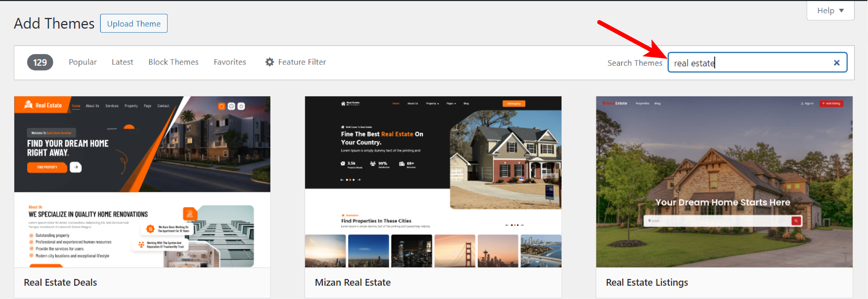Open the Real Estate Listings theme preview
Image resolution: width=868 pixels, height=299 pixels.
tap(724, 182)
